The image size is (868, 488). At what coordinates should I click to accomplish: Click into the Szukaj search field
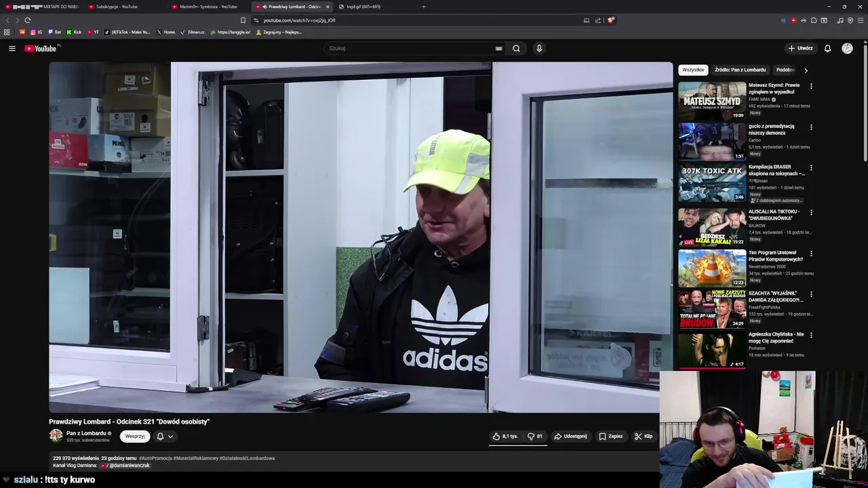414,48
